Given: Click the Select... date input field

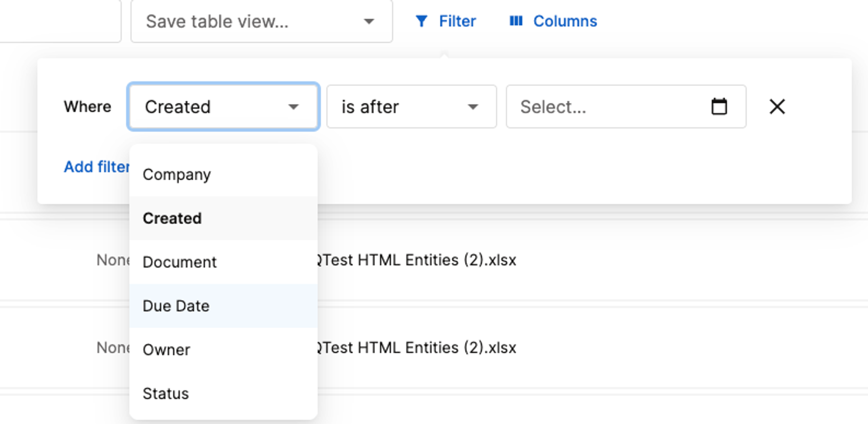Looking at the screenshot, I should tap(626, 106).
